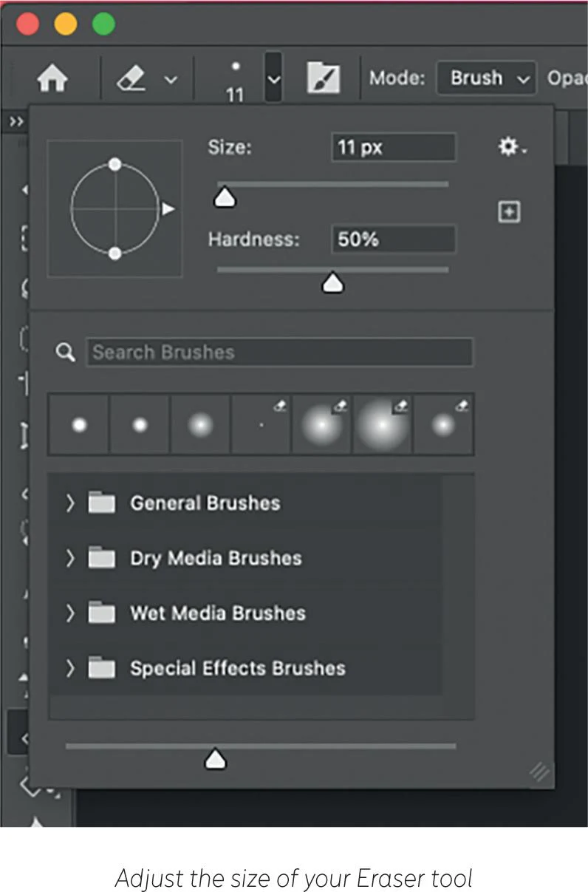This screenshot has width=588, height=892.
Task: Click the Size slider handle
Action: (225, 197)
